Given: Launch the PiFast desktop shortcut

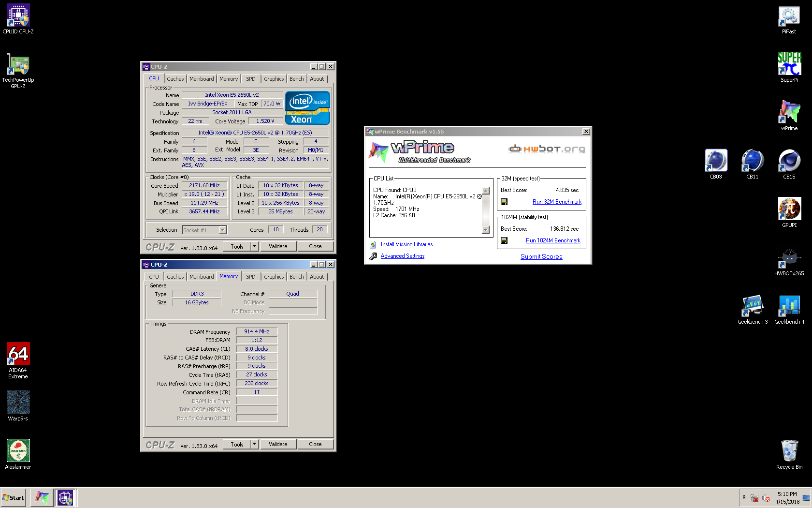Looking at the screenshot, I should pyautogui.click(x=789, y=19).
